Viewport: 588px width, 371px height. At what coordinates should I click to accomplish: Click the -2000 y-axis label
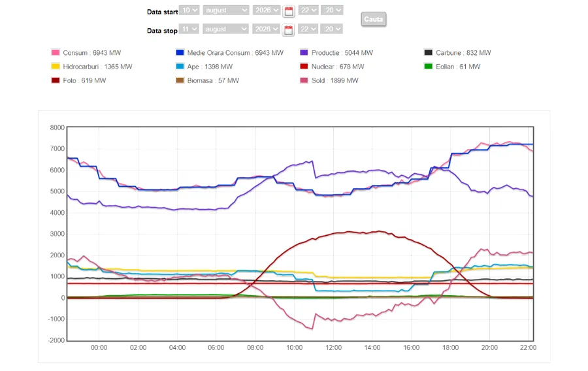[x=57, y=340]
